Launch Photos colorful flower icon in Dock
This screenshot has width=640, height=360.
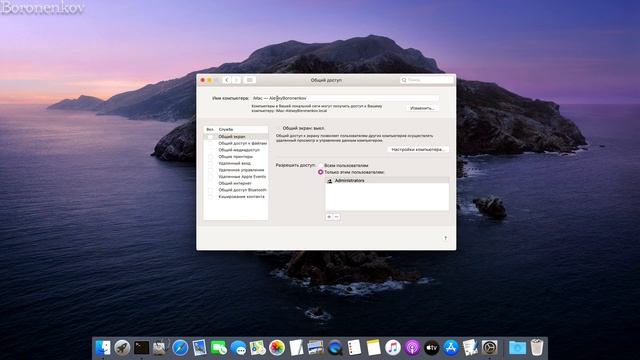coord(277,348)
